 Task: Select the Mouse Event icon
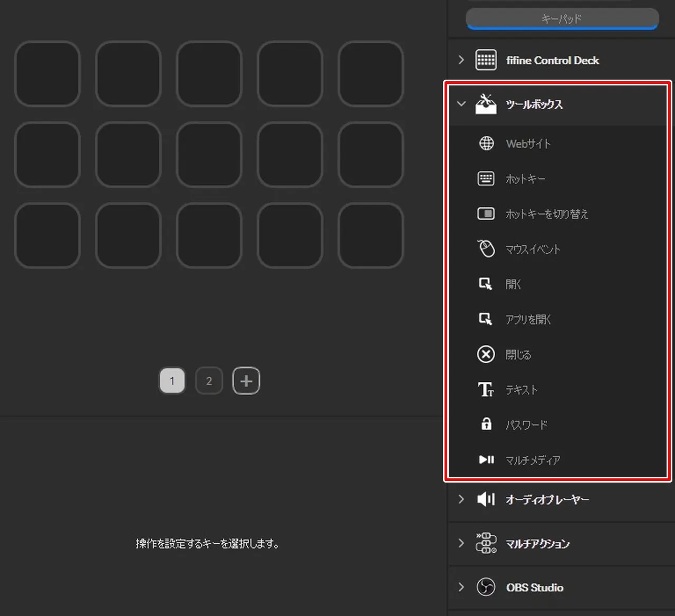(x=486, y=248)
